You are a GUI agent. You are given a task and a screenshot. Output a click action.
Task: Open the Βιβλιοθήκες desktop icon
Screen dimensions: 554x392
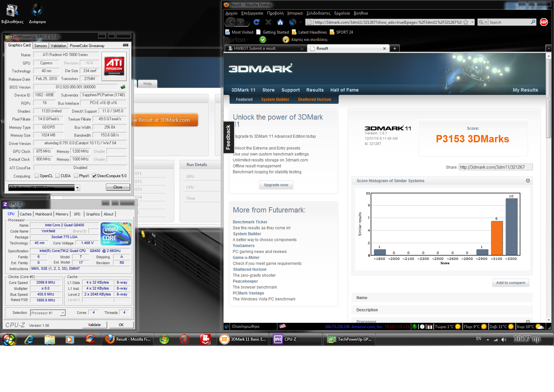pos(12,14)
